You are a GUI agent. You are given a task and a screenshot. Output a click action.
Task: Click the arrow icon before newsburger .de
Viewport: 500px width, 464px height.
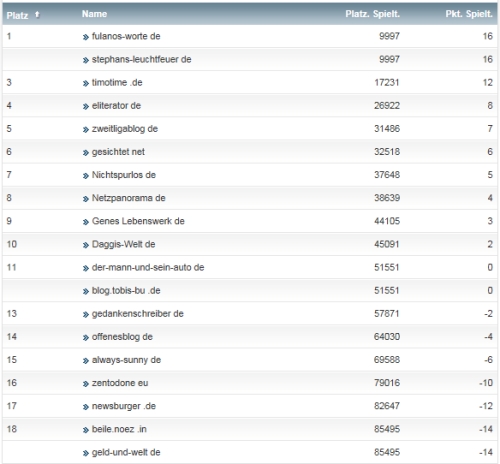tap(86, 407)
